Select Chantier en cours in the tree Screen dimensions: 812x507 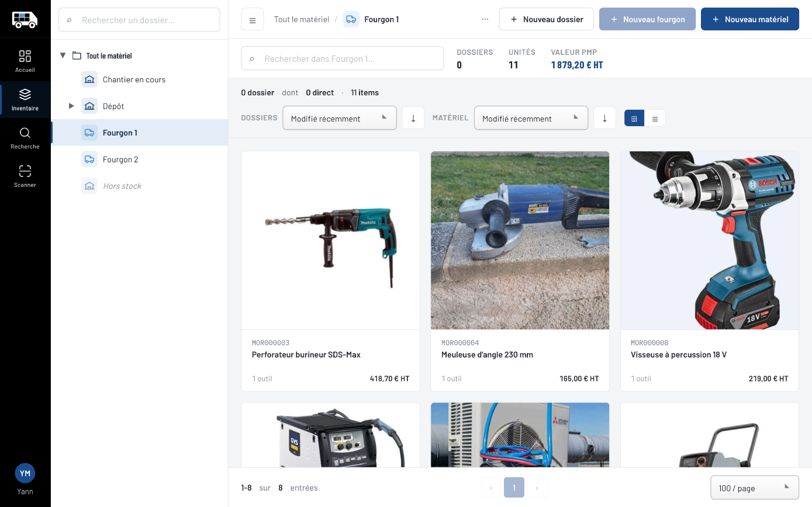[x=140, y=79]
